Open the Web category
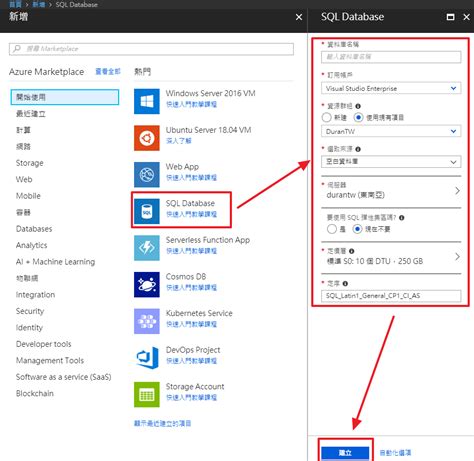This screenshot has height=461, width=474. tap(24, 179)
